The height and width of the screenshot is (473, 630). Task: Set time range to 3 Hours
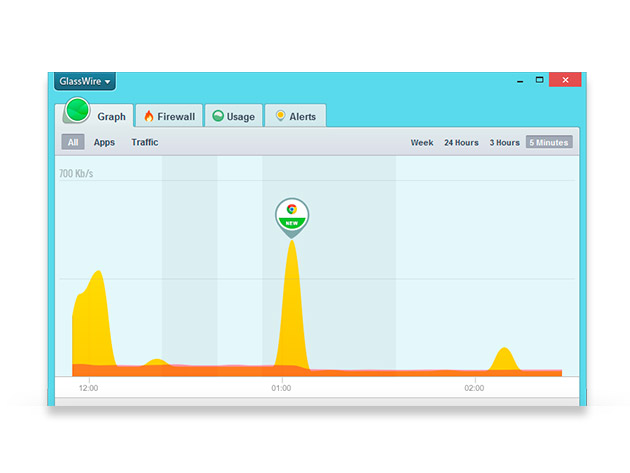[504, 143]
